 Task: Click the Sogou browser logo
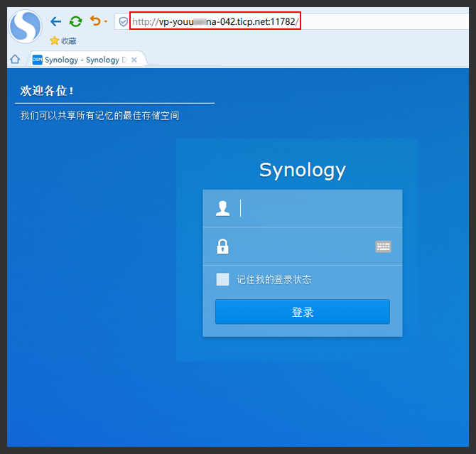point(26,26)
